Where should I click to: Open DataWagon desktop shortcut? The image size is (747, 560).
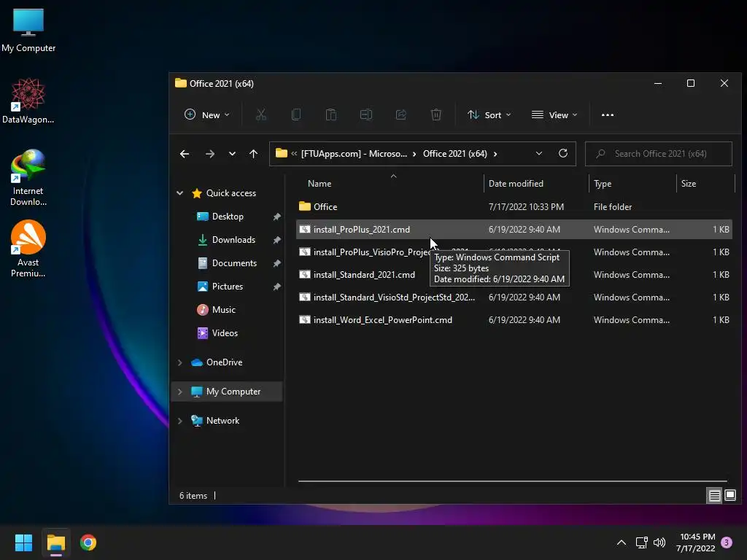(x=28, y=101)
